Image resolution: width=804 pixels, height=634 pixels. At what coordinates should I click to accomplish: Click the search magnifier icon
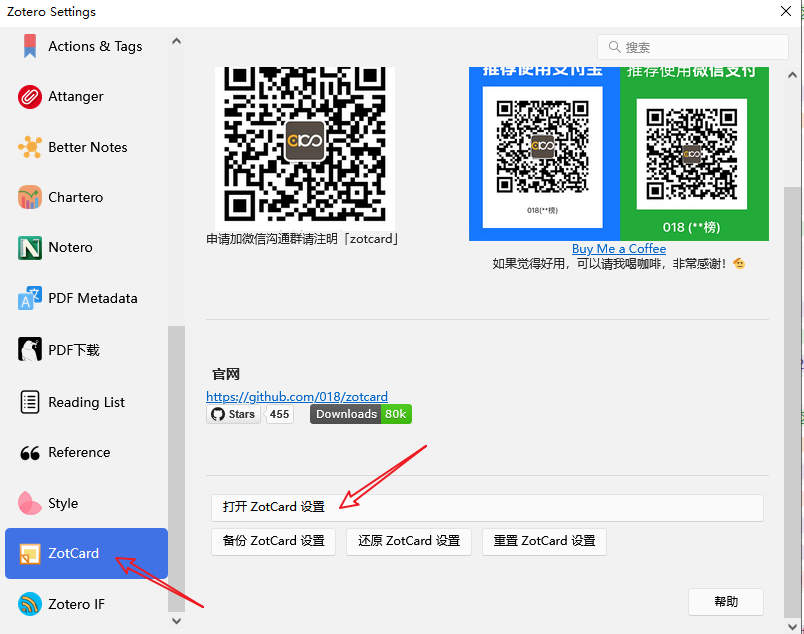(614, 47)
